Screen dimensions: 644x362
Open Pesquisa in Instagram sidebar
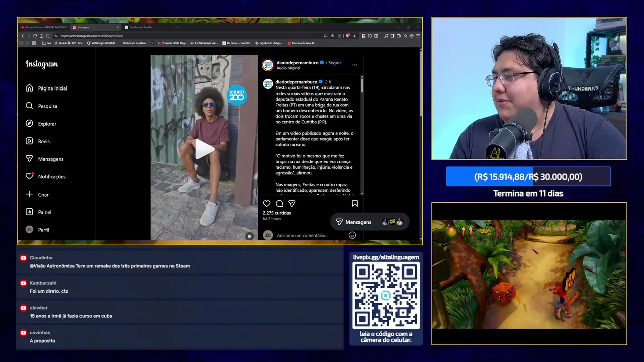coord(42,106)
